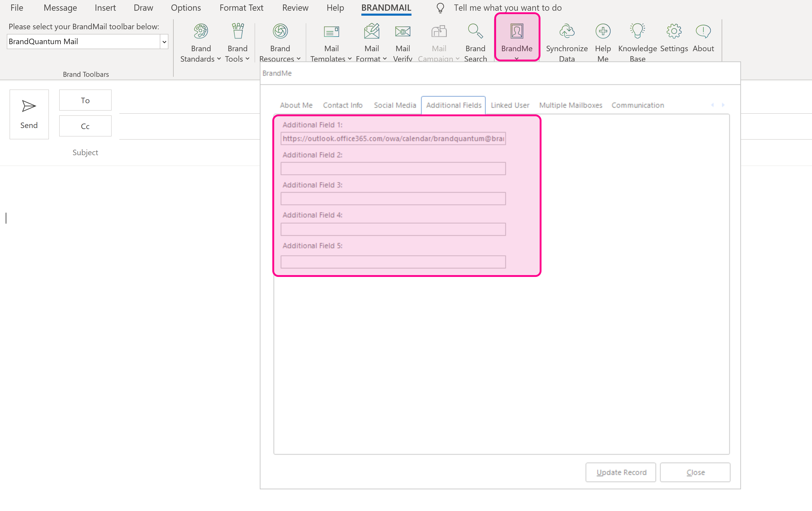Click the Mail Templates icon
Viewport: 812px width, 511px height.
[331, 31]
